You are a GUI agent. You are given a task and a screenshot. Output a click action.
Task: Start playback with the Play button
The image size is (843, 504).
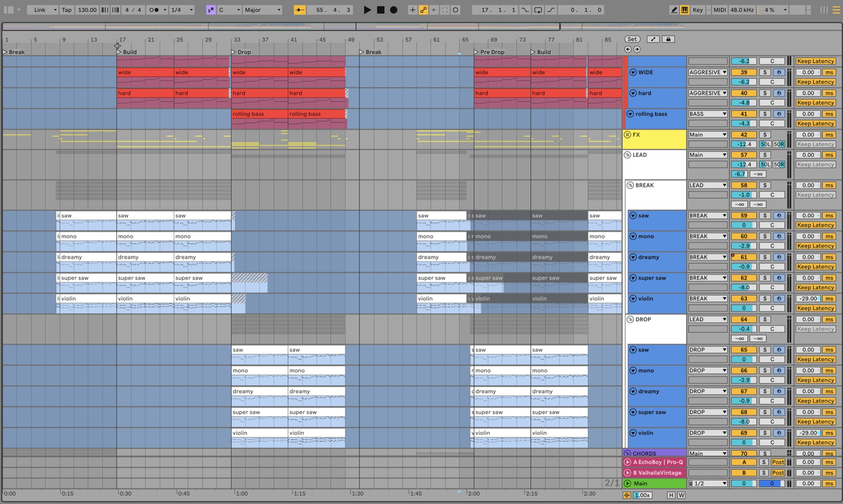(367, 10)
